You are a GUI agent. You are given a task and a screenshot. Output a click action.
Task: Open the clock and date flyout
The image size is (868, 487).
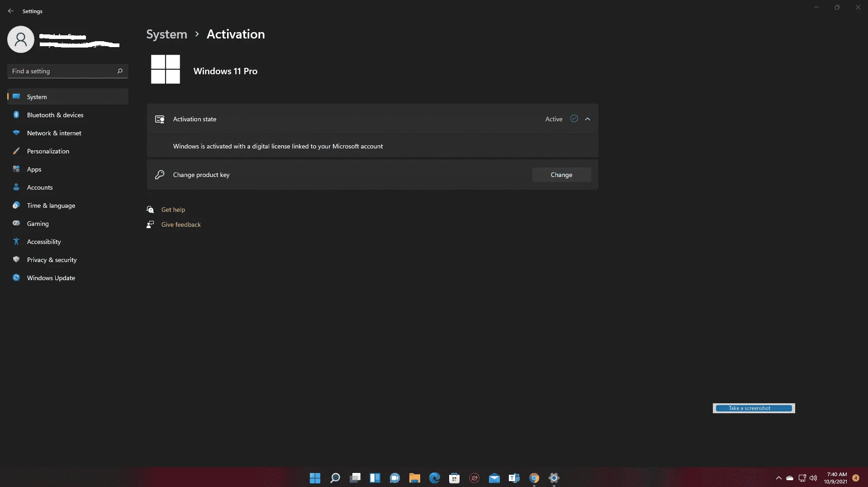coord(836,478)
